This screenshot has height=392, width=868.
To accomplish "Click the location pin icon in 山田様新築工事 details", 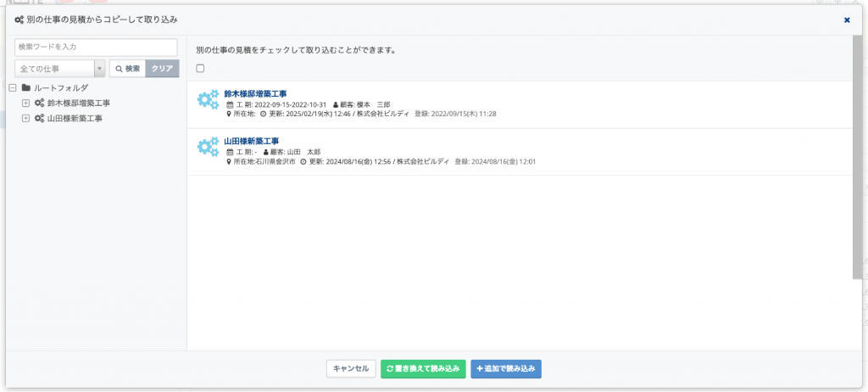I will coord(229,162).
